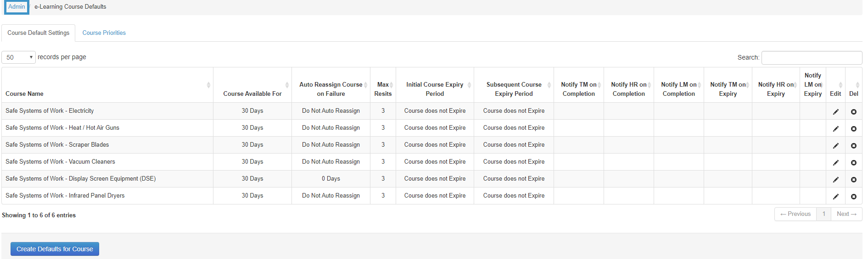This screenshot has width=868, height=259.
Task: Go to Previous page of results
Action: point(795,214)
